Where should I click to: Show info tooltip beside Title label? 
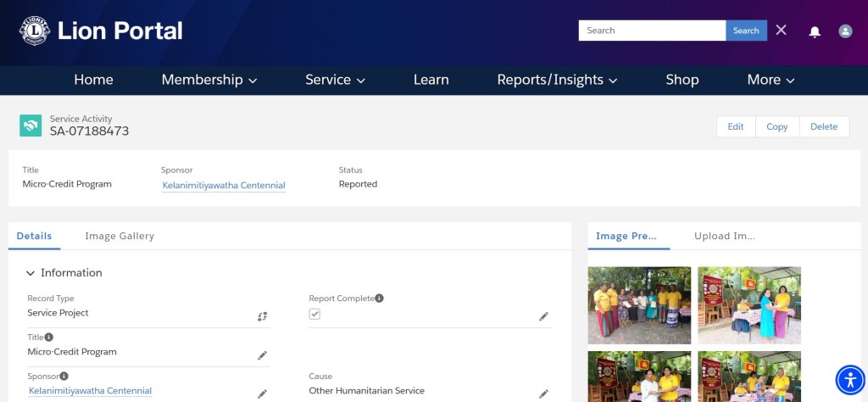[48, 337]
